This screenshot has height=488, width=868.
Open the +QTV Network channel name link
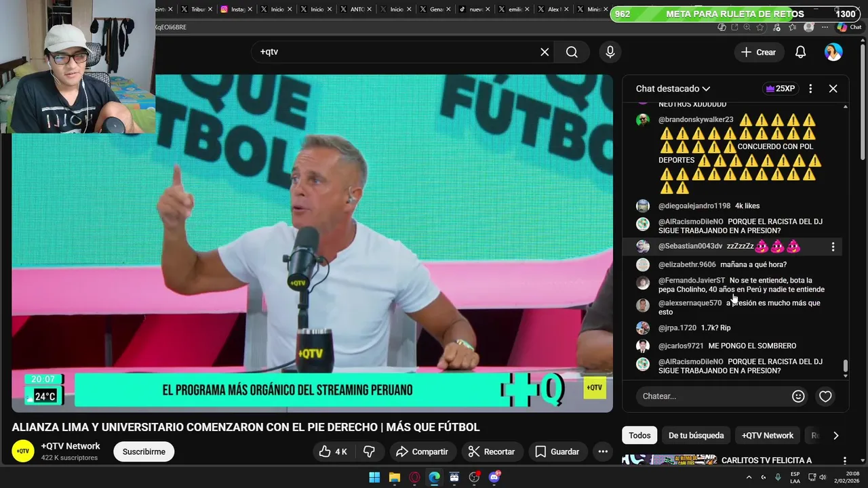click(71, 446)
